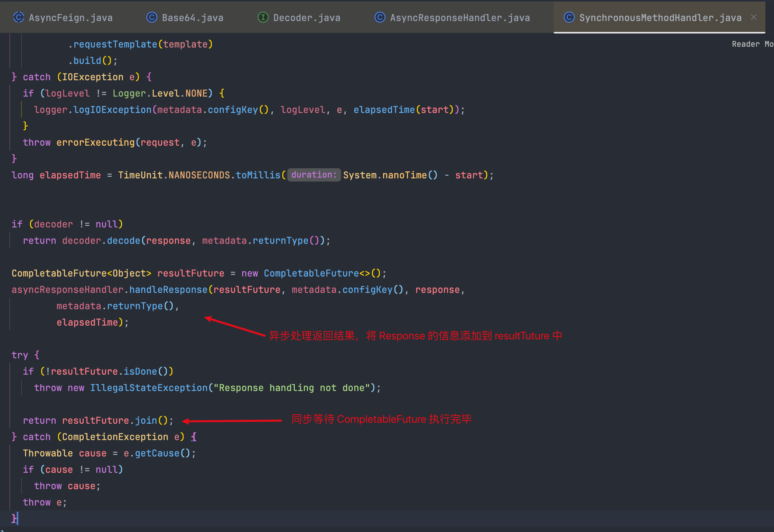774x532 pixels.
Task: Click 'Logger' in the logLevel condition
Action: point(129,93)
